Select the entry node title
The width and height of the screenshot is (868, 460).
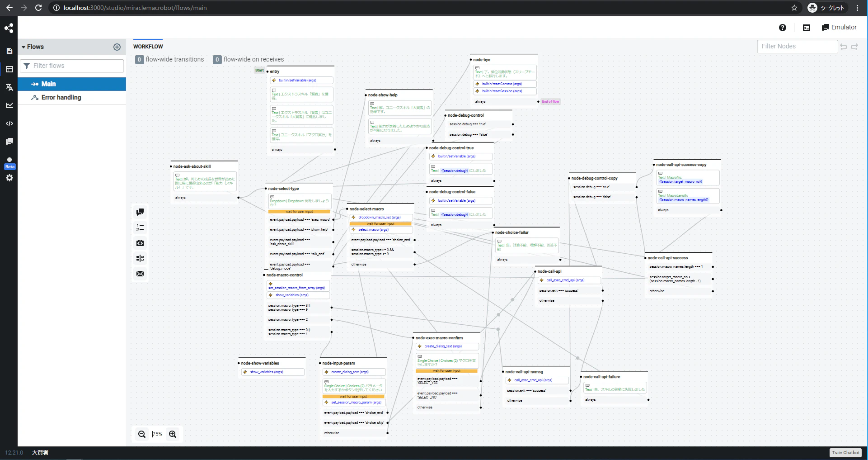pyautogui.click(x=275, y=71)
